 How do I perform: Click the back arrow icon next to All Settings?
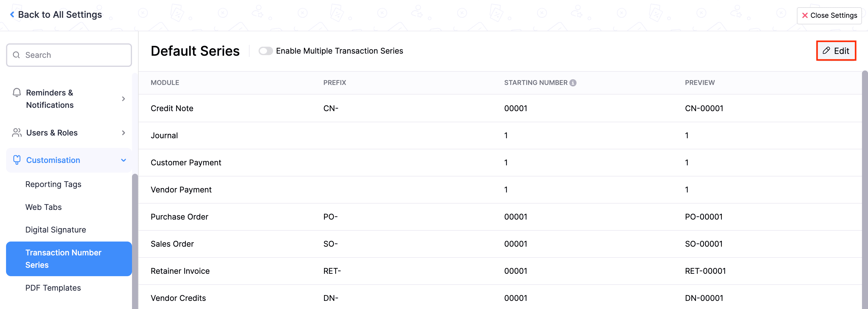point(12,14)
